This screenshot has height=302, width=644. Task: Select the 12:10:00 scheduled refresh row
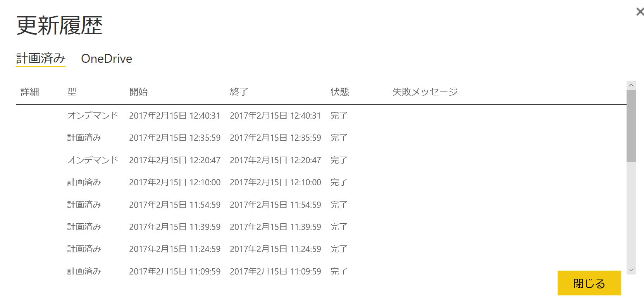(194, 182)
